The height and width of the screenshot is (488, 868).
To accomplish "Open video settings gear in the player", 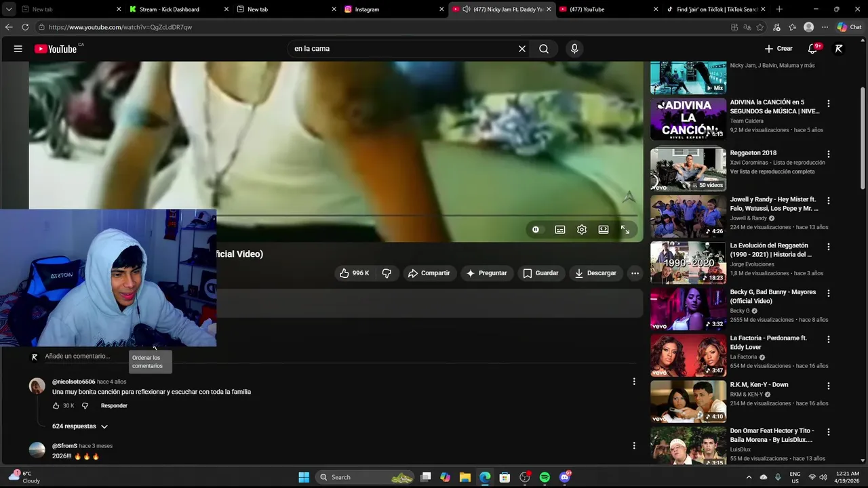I will (x=582, y=230).
